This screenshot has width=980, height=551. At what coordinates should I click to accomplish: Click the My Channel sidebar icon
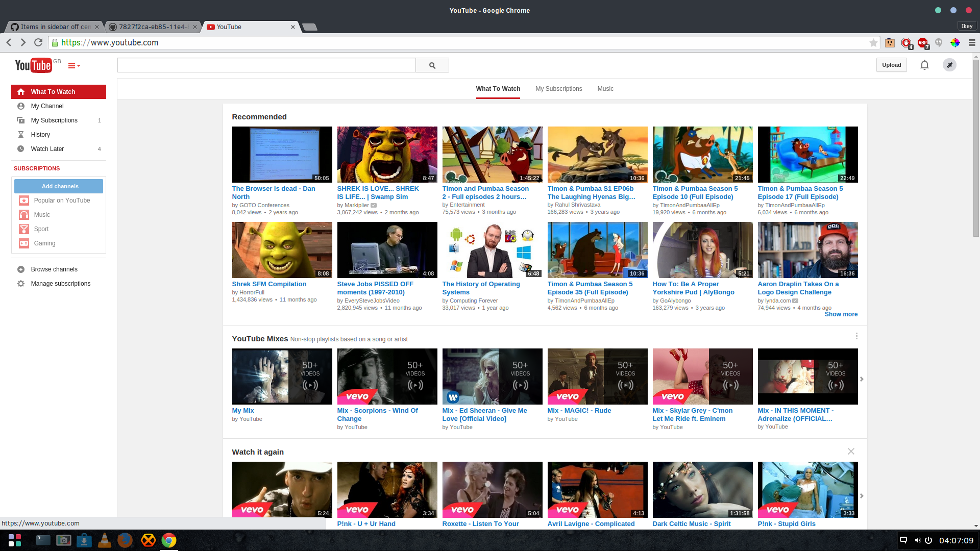[21, 106]
